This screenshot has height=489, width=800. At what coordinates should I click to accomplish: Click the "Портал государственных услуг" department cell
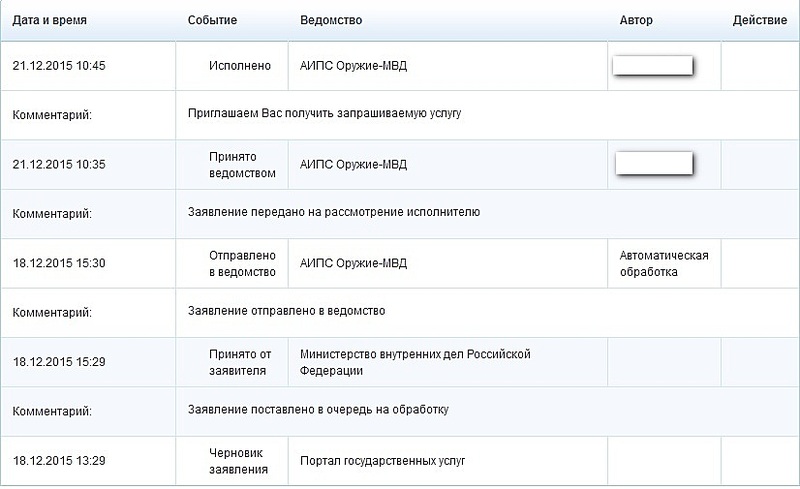[x=383, y=460]
